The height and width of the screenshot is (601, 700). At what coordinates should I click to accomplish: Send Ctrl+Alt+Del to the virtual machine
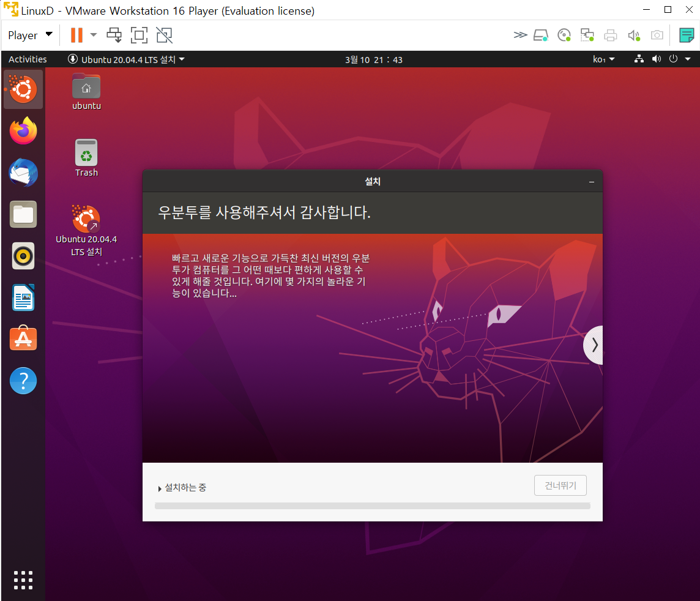[114, 35]
